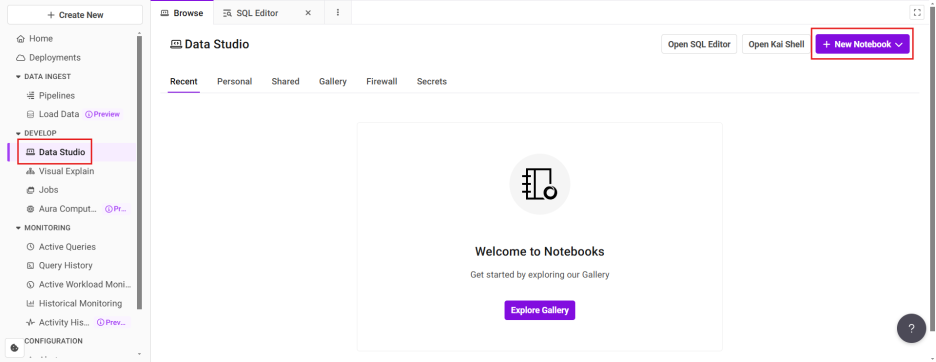Click the Explore Gallery button
The width and height of the screenshot is (936, 362).
[540, 310]
